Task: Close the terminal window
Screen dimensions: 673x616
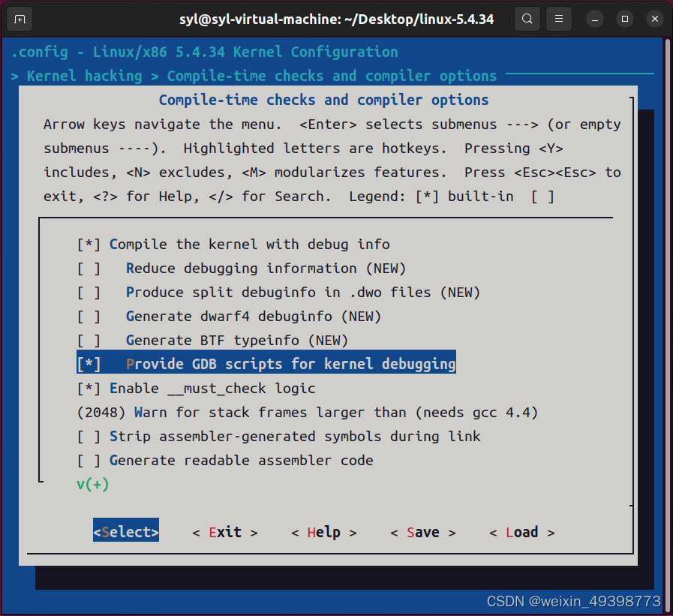Action: pyautogui.click(x=655, y=20)
